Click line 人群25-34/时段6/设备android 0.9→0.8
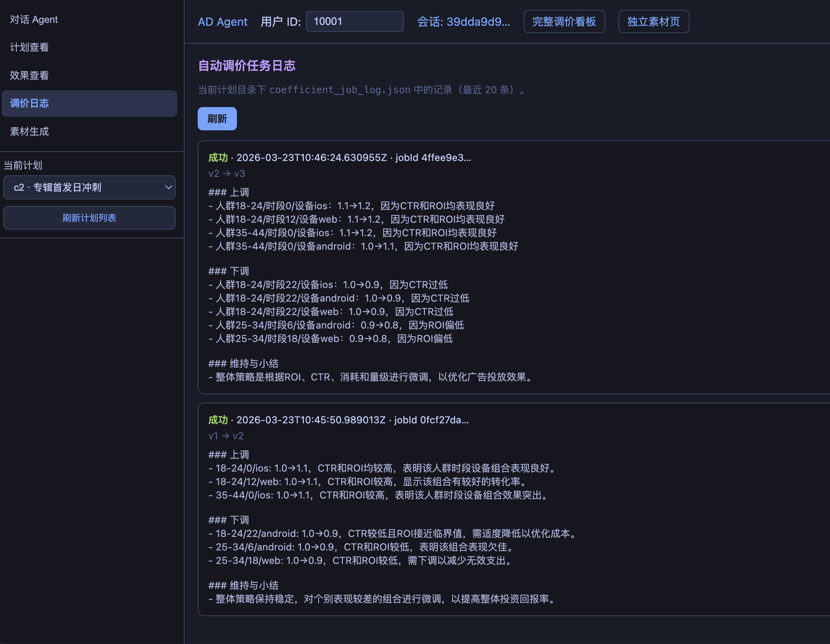 [x=336, y=325]
